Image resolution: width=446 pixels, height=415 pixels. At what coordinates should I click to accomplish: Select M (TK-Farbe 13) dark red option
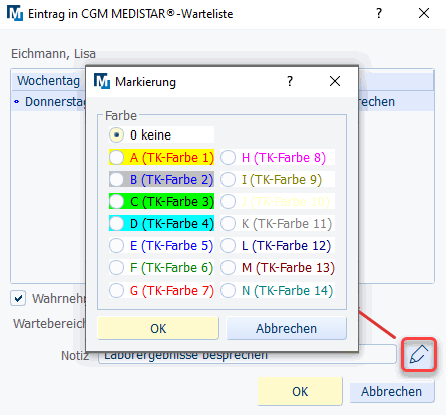point(277,268)
